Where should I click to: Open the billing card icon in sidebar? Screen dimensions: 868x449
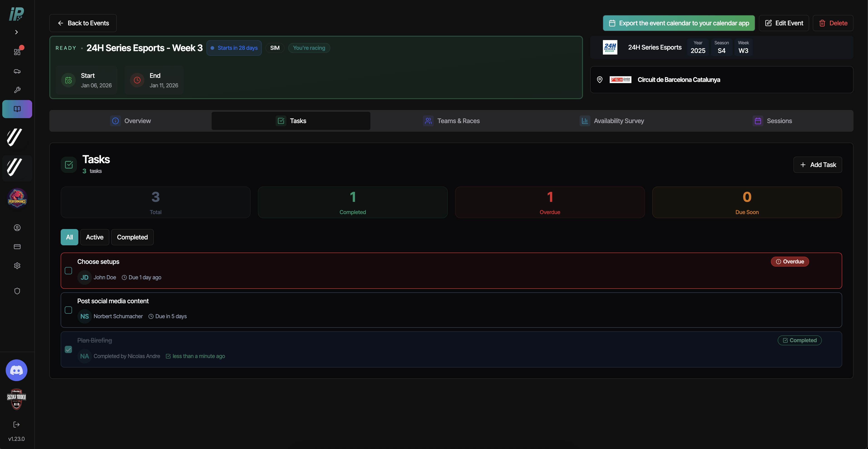click(17, 246)
